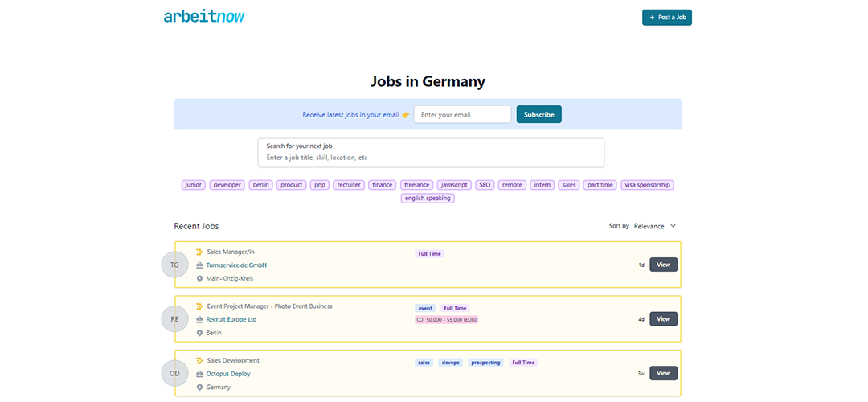Select the berlin tag
Screen dimensions: 868x402
[x=260, y=185]
